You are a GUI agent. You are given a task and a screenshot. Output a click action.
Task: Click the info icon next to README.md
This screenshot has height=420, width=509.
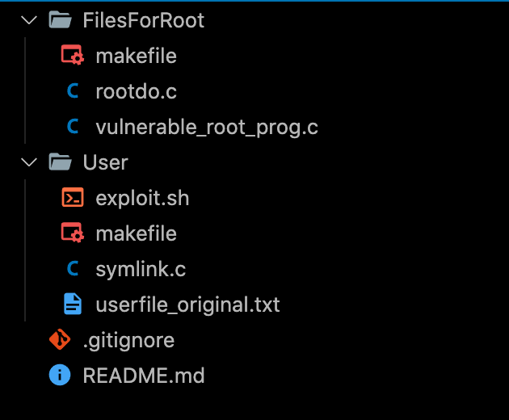60,376
